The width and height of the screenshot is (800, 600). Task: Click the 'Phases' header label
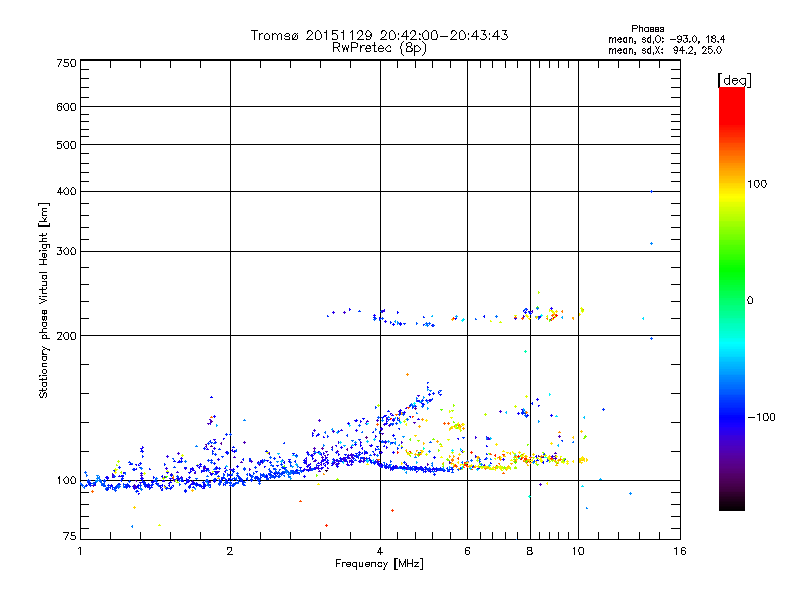(647, 29)
